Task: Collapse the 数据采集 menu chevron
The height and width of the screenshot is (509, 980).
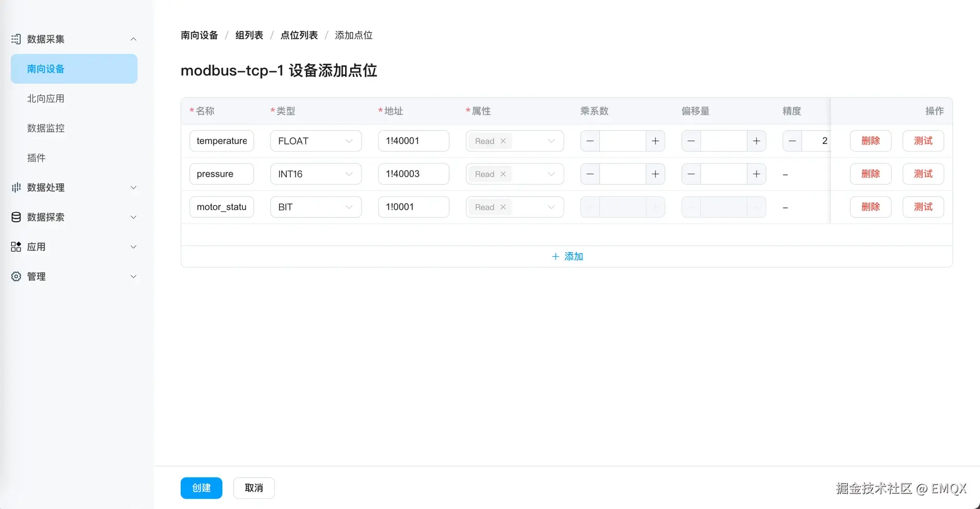Action: click(x=133, y=39)
